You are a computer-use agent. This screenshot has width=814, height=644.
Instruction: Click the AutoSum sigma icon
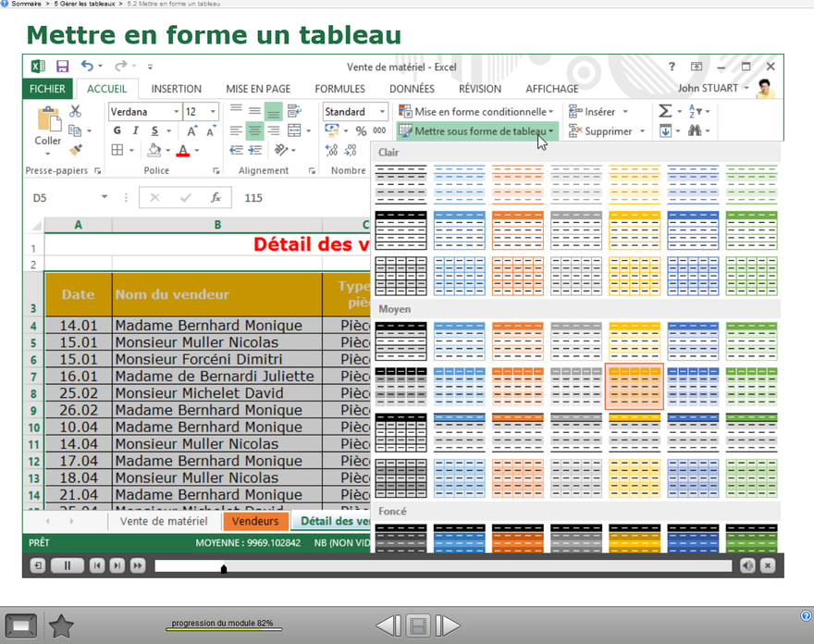point(664,111)
